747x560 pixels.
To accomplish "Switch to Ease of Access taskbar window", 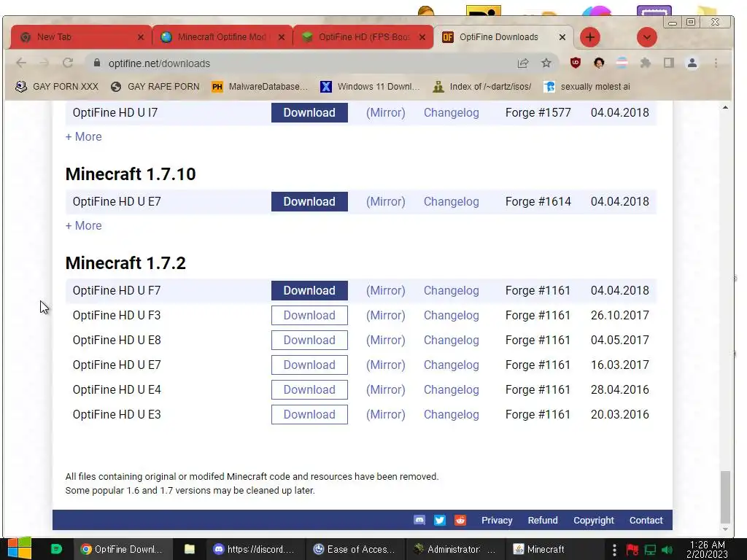I will point(354,549).
